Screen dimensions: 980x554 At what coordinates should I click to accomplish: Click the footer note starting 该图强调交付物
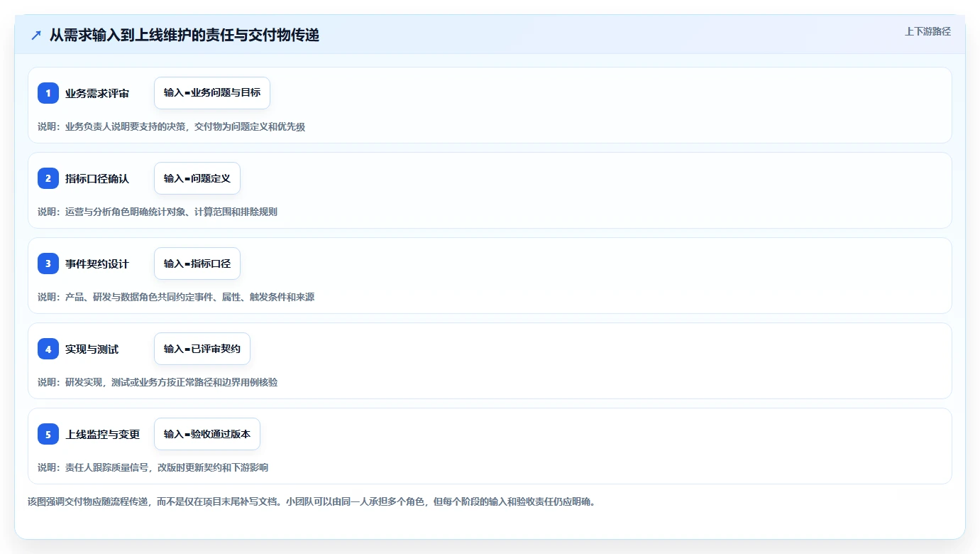(x=312, y=501)
